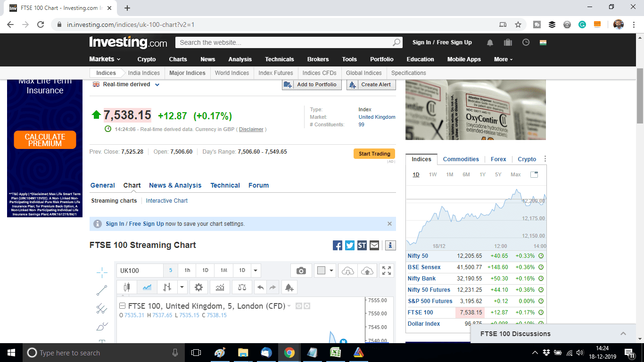Click the Start Trading button
Screen dimensions: 644x362
pyautogui.click(x=374, y=154)
